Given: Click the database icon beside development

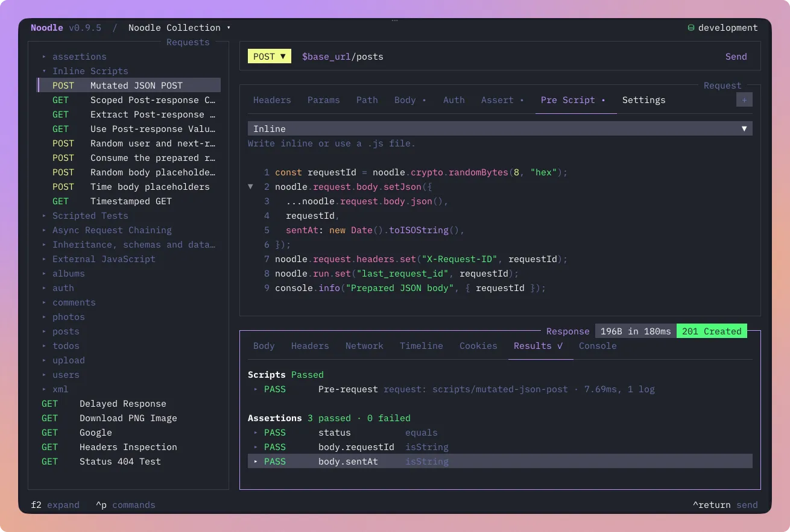Looking at the screenshot, I should (691, 28).
